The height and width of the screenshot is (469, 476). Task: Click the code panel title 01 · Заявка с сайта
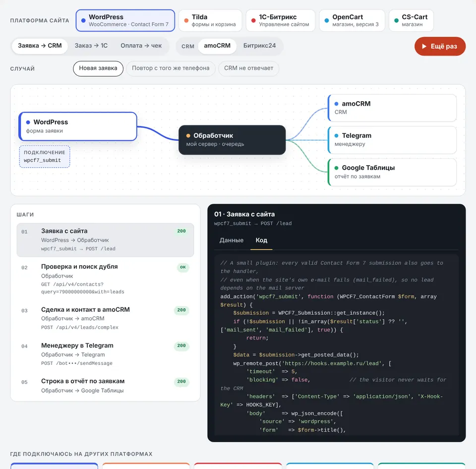pos(244,214)
